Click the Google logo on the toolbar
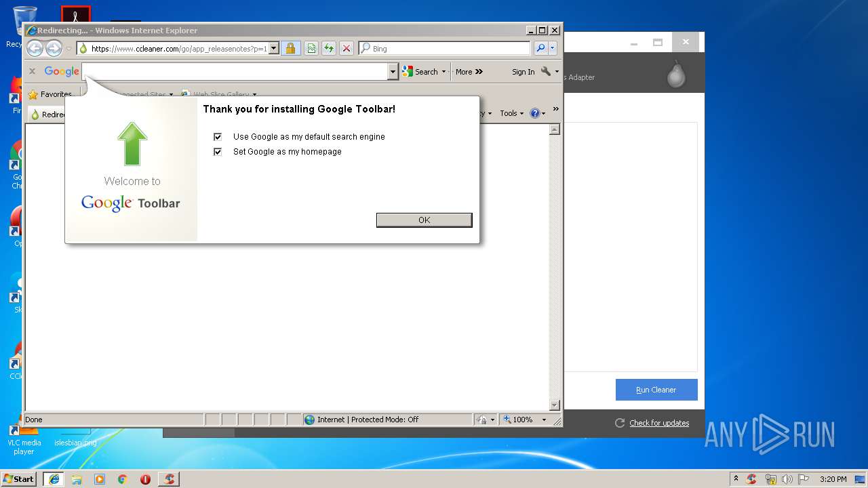Viewport: 868px width, 488px height. [62, 72]
